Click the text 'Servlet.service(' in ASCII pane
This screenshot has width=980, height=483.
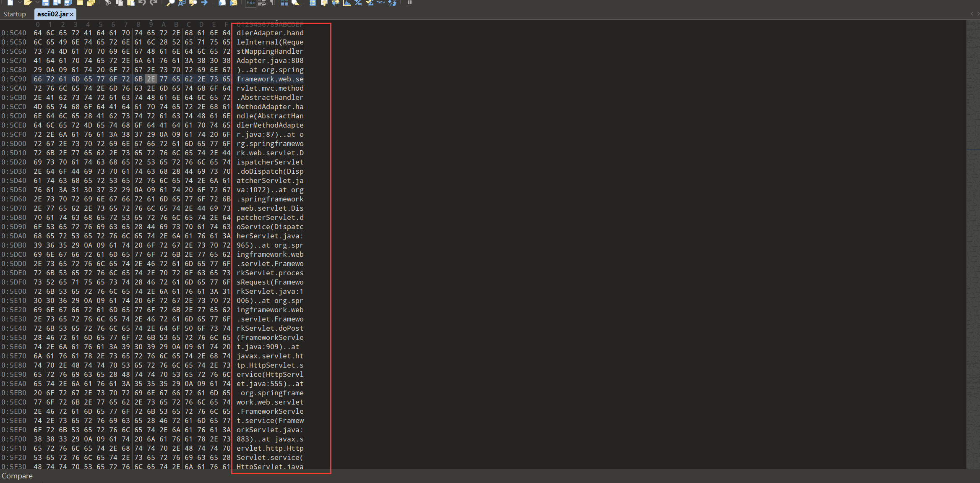(270, 457)
